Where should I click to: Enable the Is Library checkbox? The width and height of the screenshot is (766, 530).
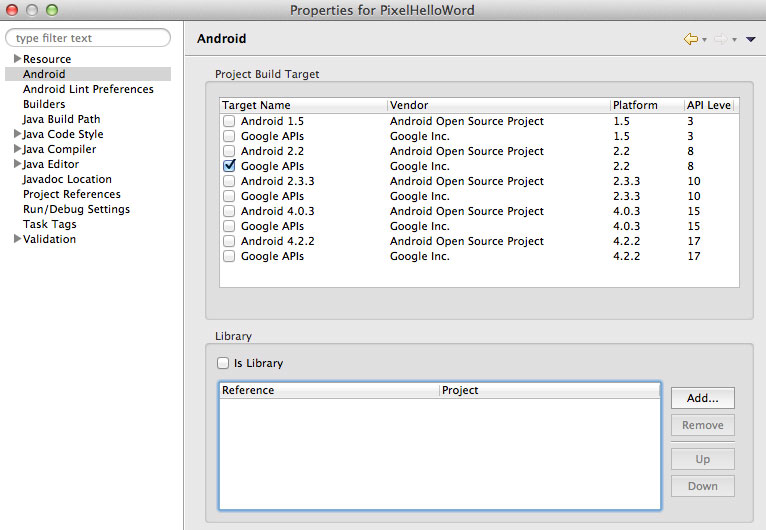[x=223, y=363]
